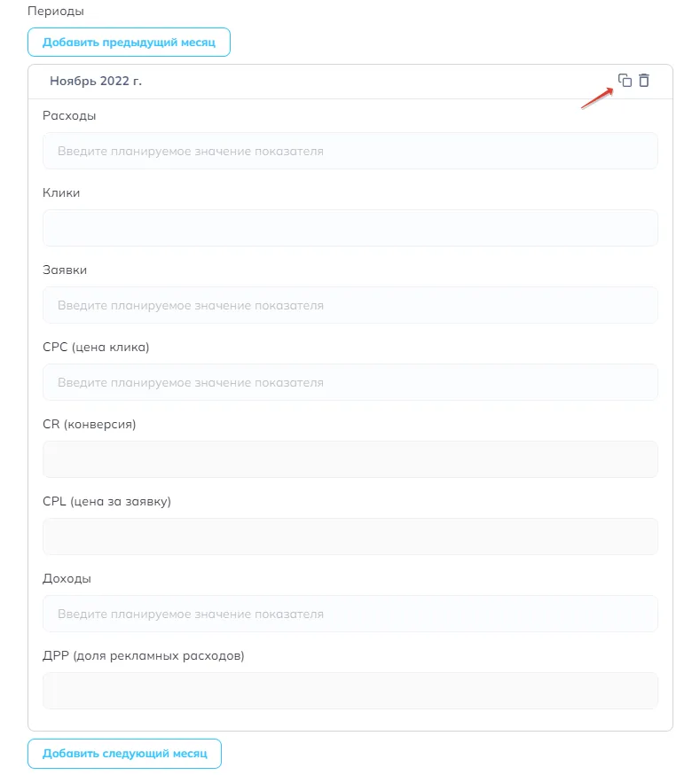This screenshot has width=700, height=775.
Task: Click the CPC (цена клика) label
Action: click(96, 347)
